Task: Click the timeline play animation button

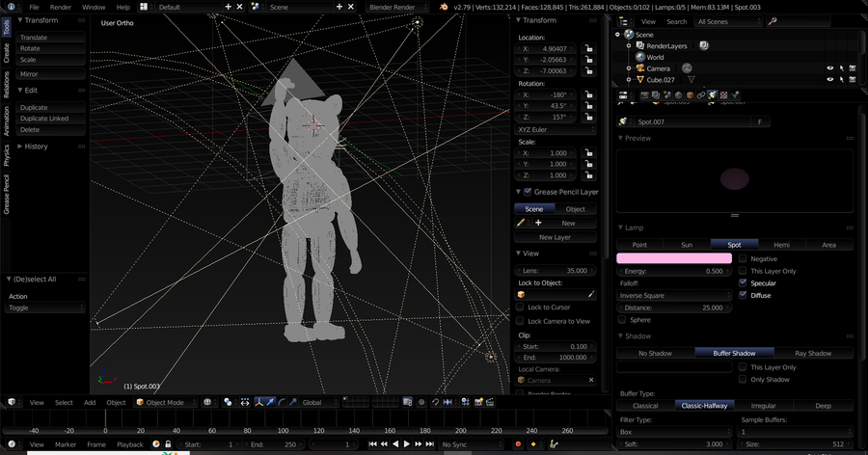Action: click(x=407, y=444)
